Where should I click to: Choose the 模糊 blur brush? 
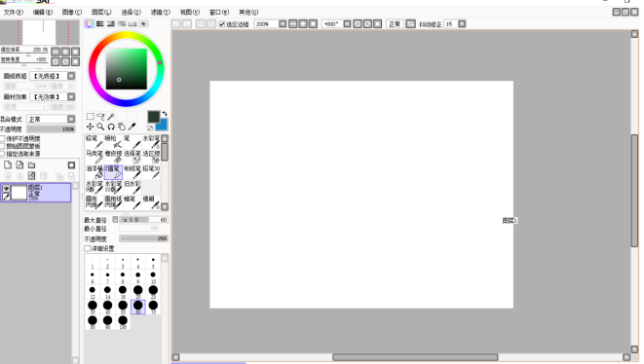pyautogui.click(x=151, y=202)
